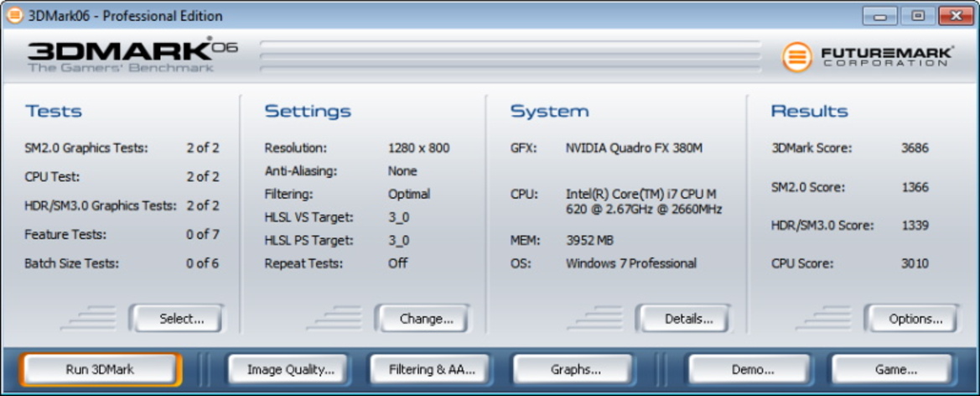Click the Repeat Tests value Off
980x396 pixels.
click(x=398, y=263)
